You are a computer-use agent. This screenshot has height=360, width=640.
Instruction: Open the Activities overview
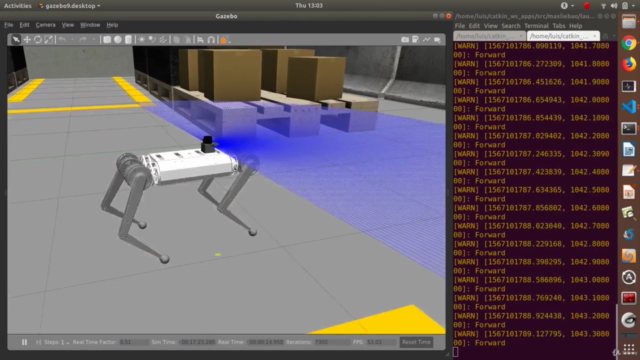[18, 6]
